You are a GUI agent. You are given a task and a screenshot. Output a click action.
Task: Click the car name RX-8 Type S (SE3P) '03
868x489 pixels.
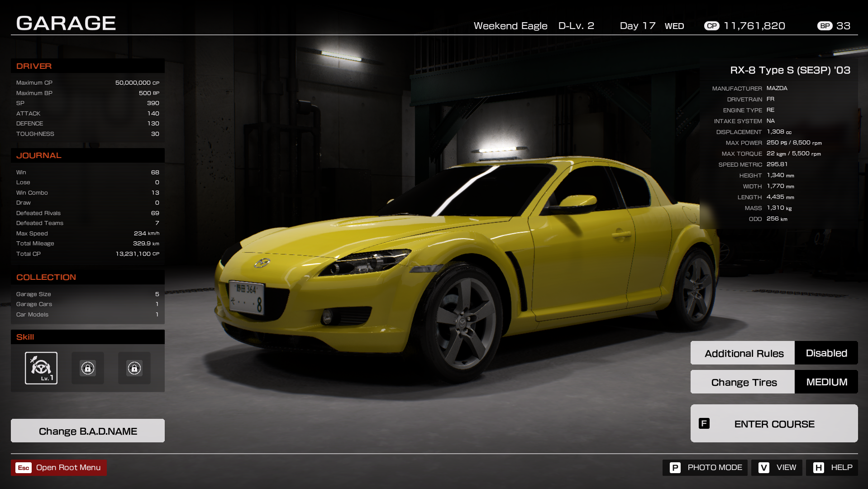click(x=790, y=70)
